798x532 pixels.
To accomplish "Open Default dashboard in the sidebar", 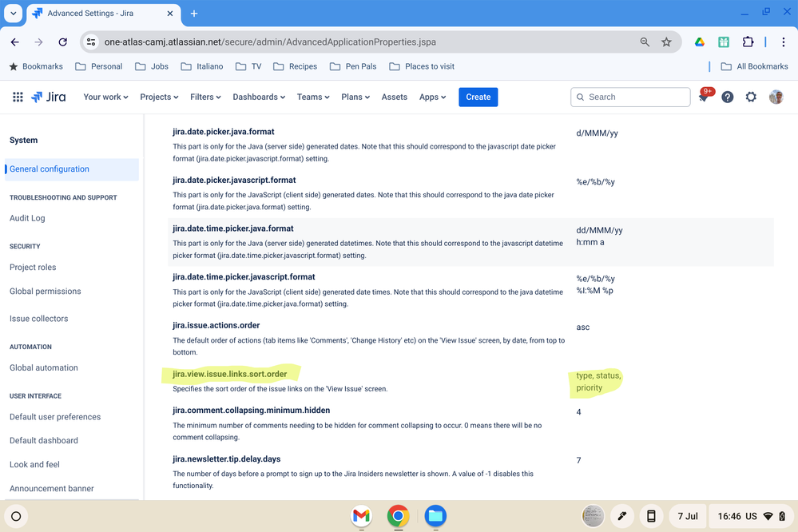I will click(x=43, y=440).
